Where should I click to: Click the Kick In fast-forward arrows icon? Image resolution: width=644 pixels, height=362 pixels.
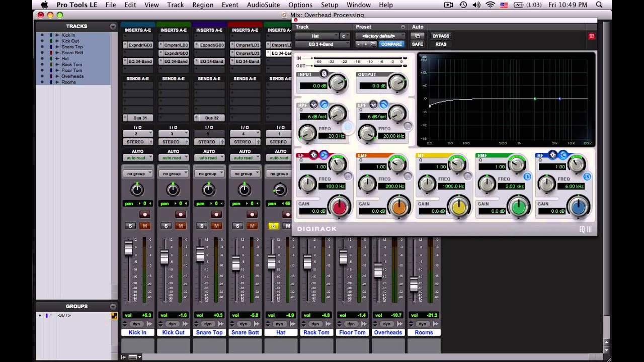(x=149, y=324)
